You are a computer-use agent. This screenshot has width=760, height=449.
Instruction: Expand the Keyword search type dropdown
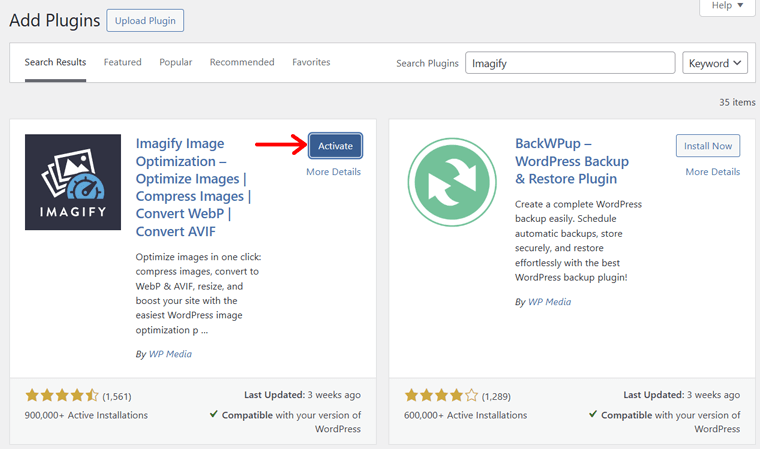715,63
